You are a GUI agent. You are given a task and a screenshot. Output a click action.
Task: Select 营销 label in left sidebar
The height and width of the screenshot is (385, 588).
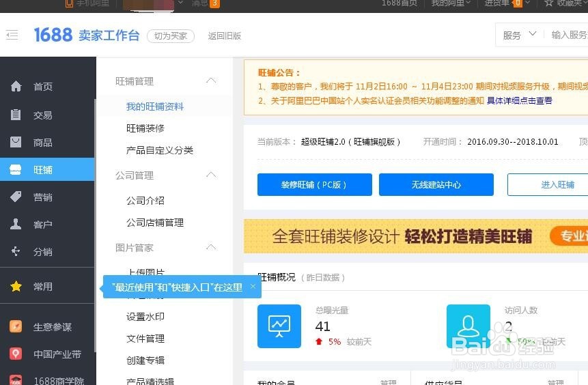[x=43, y=197]
